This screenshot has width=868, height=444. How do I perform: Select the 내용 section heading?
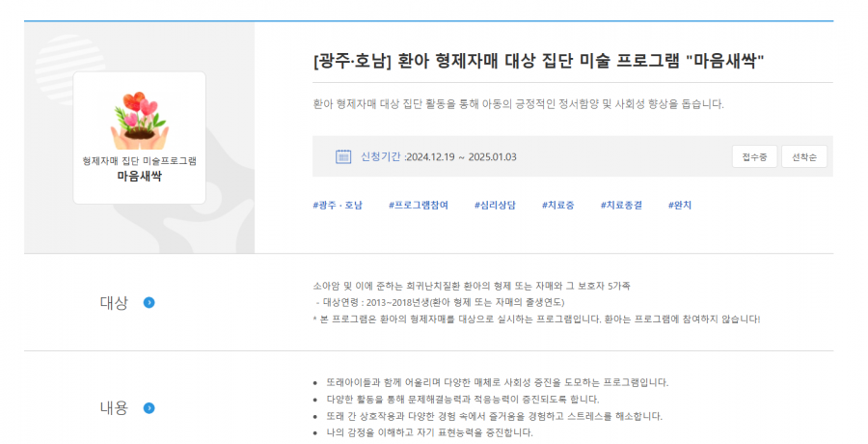pyautogui.click(x=114, y=408)
